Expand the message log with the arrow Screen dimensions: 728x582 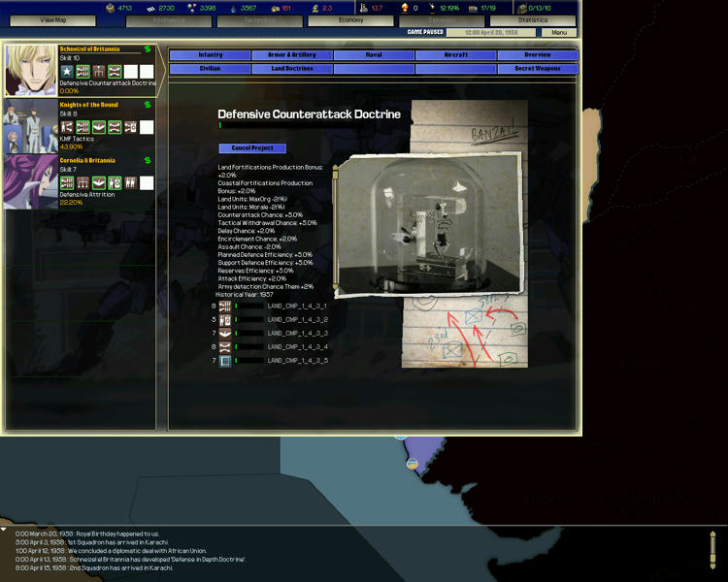click(5, 530)
